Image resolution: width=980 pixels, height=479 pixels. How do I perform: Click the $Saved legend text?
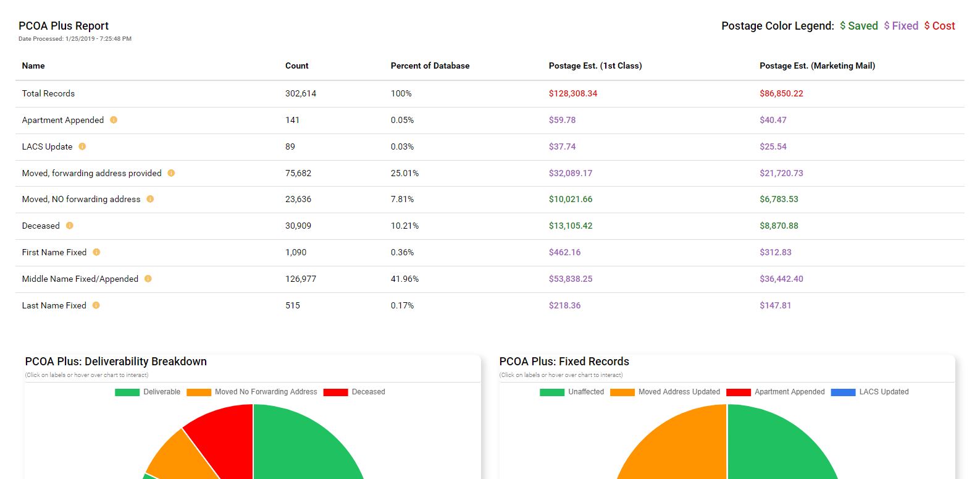point(858,26)
